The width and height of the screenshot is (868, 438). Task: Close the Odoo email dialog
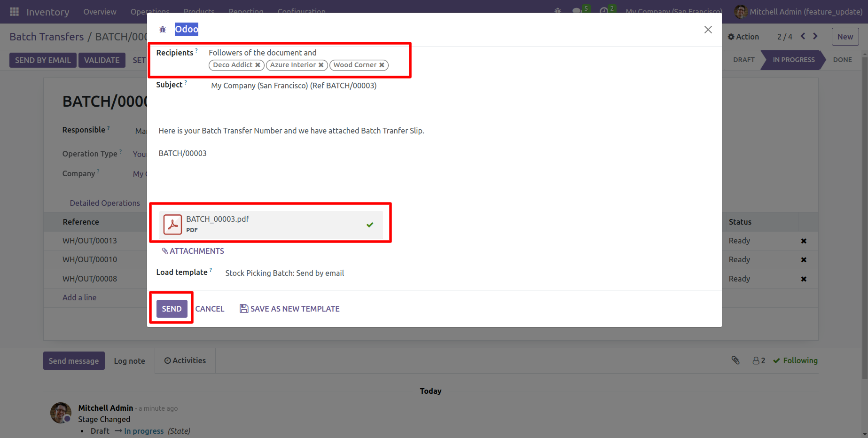coord(708,30)
